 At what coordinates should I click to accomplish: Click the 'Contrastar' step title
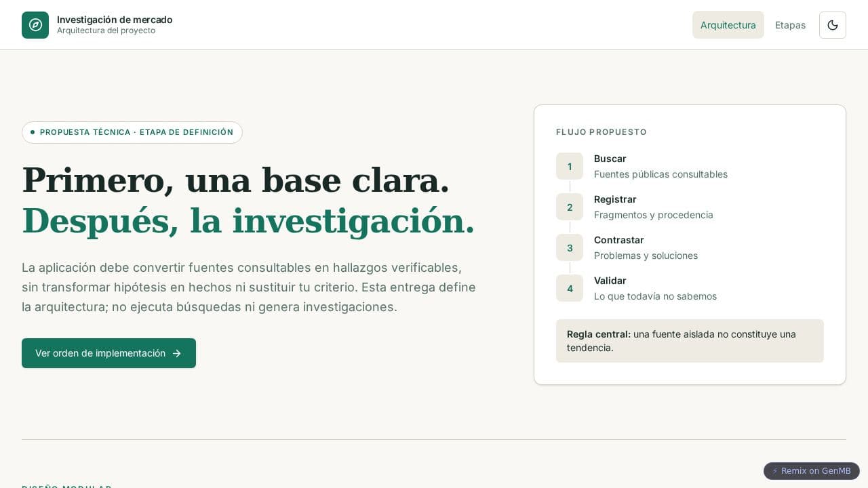[619, 240]
